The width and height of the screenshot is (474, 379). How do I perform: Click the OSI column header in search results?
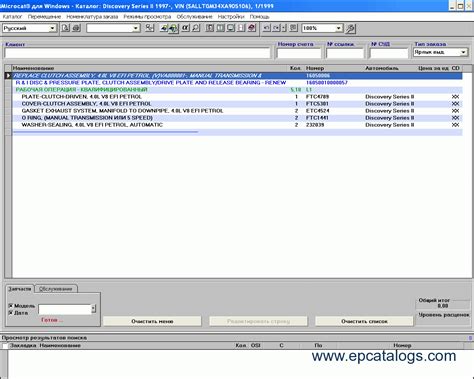click(256, 346)
